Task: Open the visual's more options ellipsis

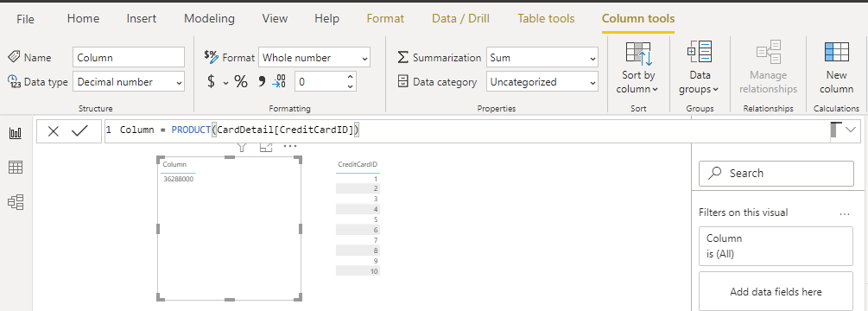Action: [290, 147]
